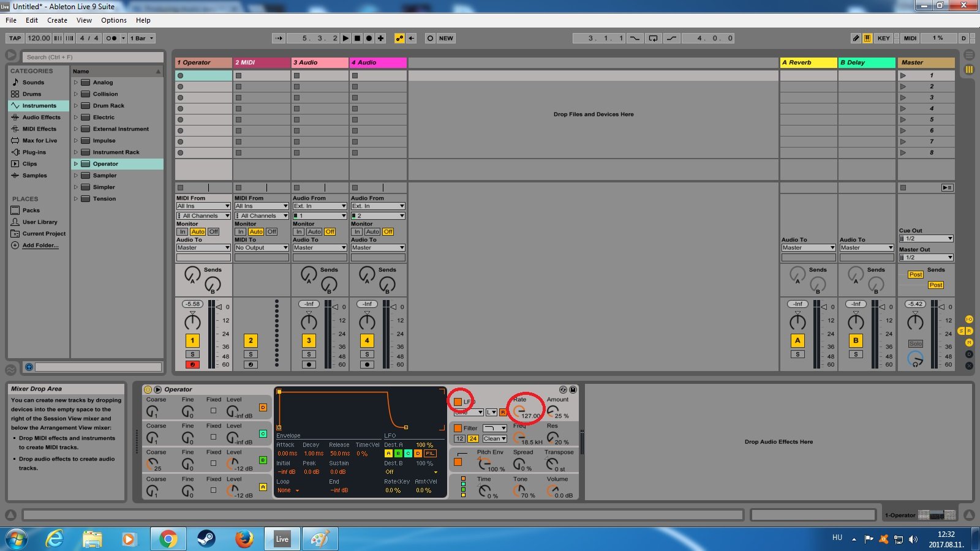
Task: Toggle the LFO on/off switch
Action: click(458, 402)
